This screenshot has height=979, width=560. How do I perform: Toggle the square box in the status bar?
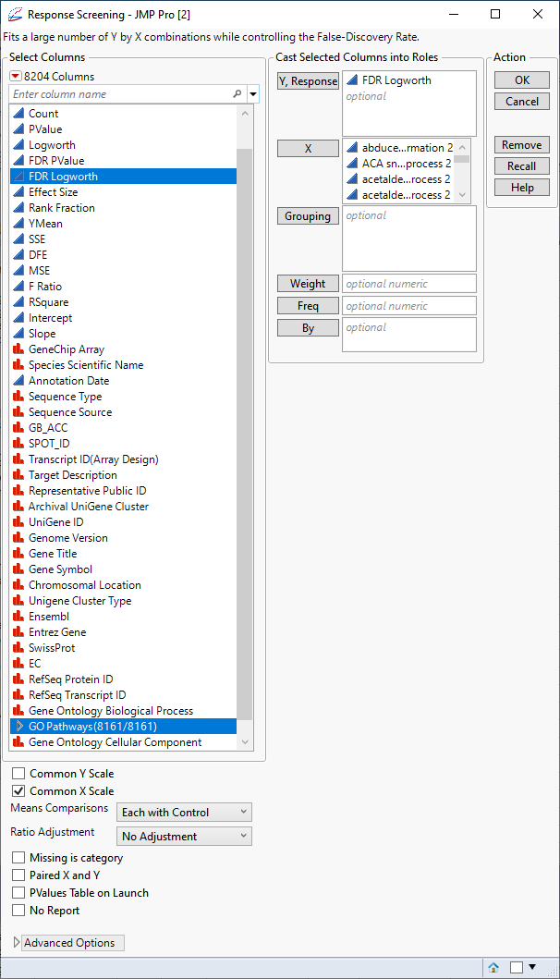(x=517, y=967)
